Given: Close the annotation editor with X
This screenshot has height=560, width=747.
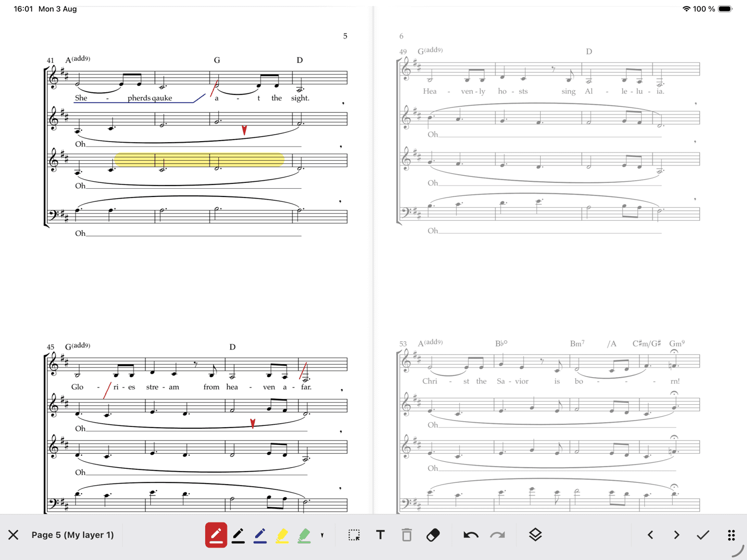Looking at the screenshot, I should click(14, 535).
